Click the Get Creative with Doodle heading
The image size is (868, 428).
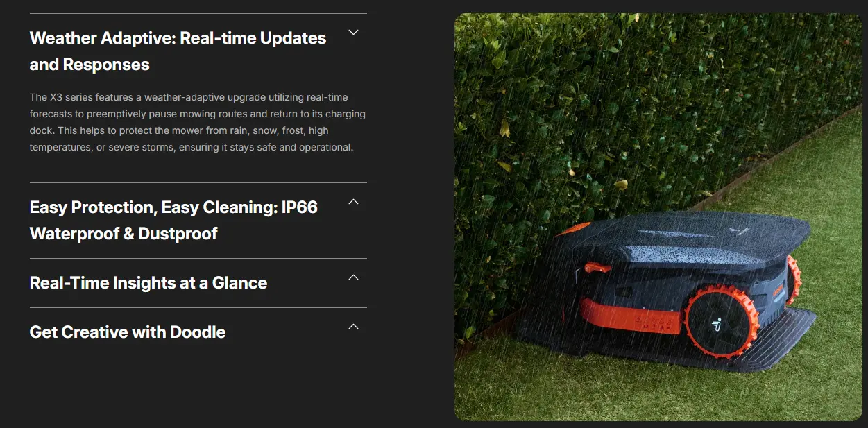(128, 332)
